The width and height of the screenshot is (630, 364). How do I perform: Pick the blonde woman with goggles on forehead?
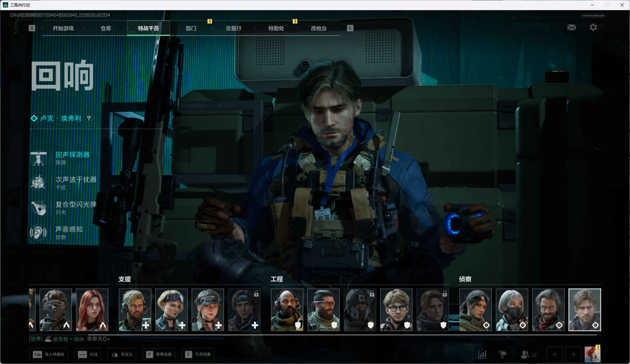click(x=171, y=310)
